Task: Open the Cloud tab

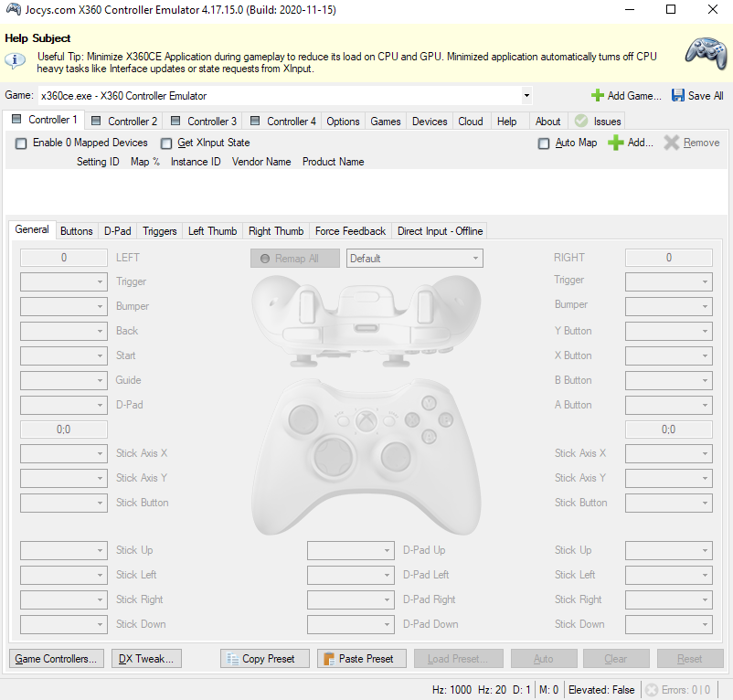Action: point(471,122)
